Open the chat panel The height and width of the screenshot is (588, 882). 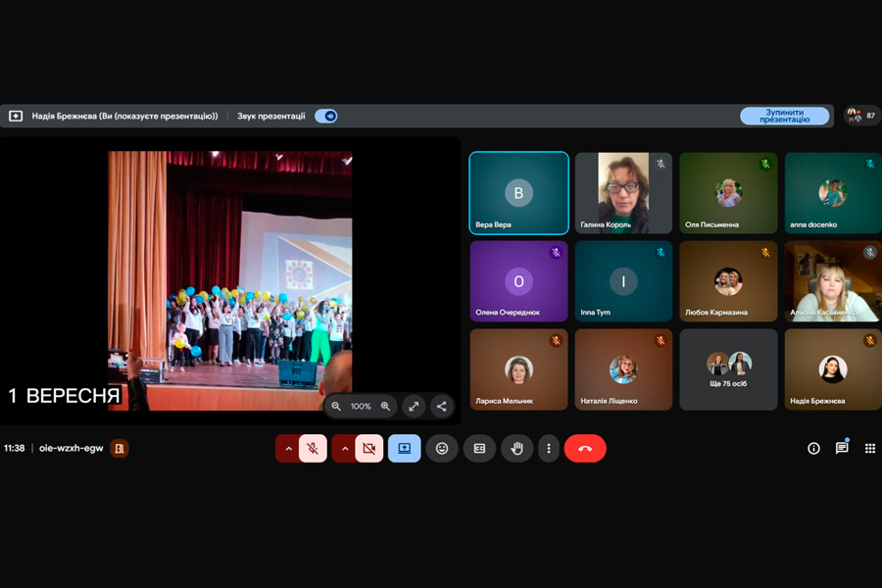coord(842,449)
